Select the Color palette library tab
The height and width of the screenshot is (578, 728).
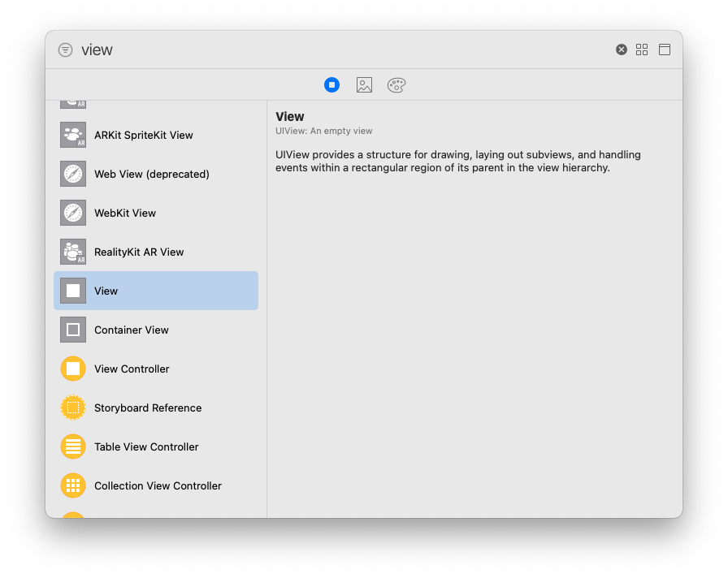(396, 85)
